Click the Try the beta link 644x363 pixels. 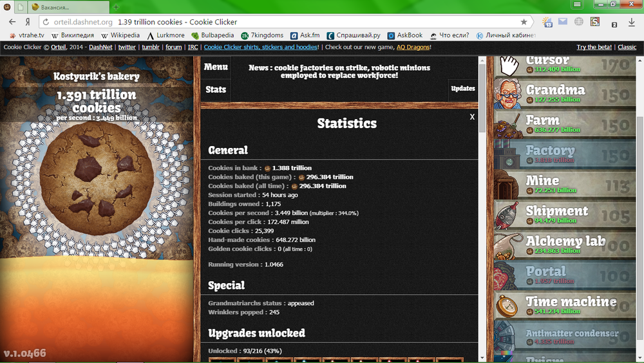click(594, 47)
